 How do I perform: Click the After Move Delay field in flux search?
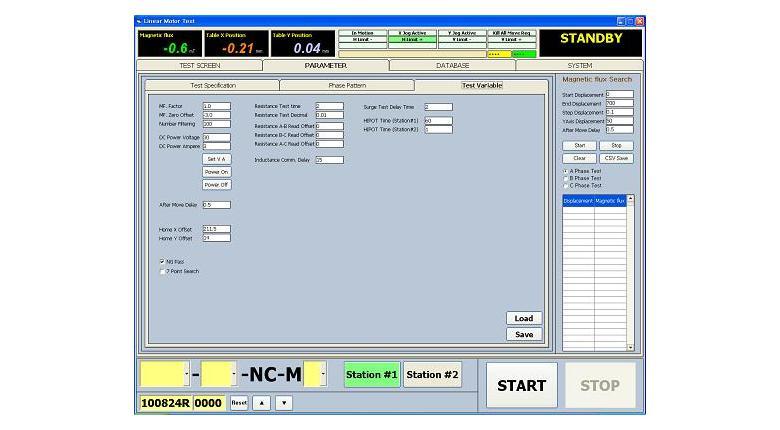click(x=619, y=129)
